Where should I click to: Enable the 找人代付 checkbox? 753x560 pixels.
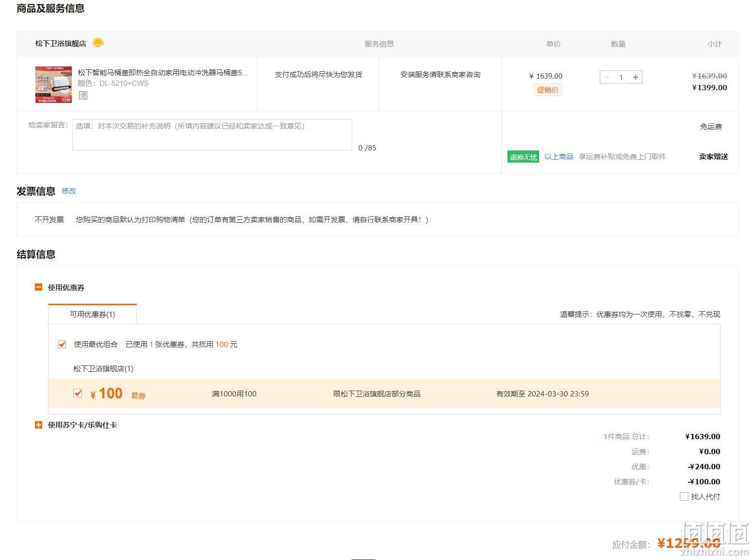click(684, 496)
